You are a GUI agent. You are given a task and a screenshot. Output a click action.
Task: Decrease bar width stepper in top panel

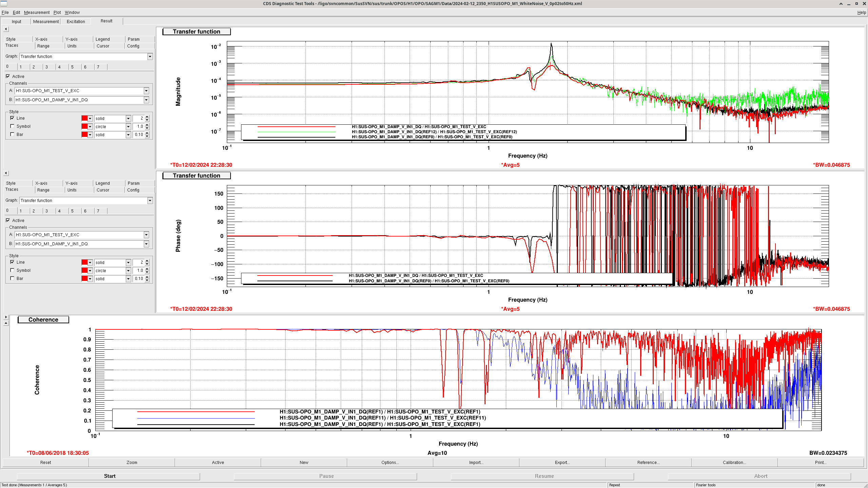pos(147,136)
